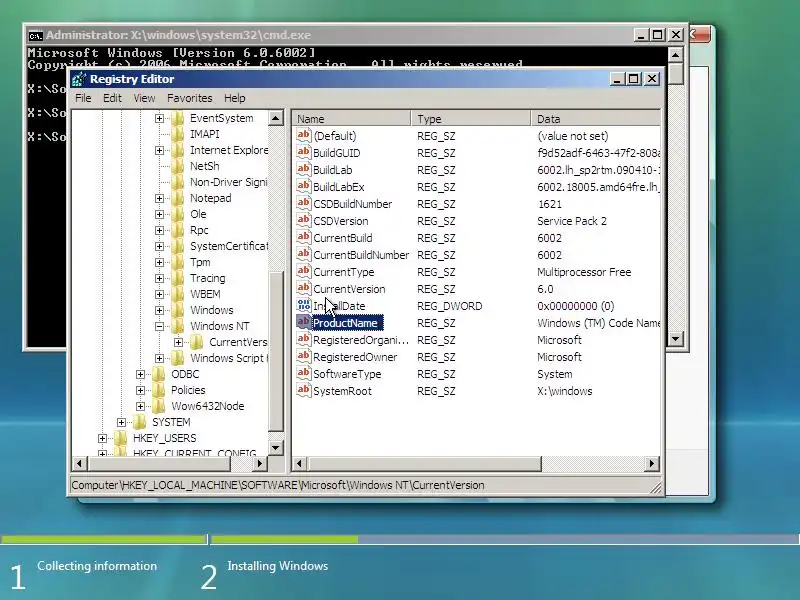Select the ProductName value row

[x=347, y=322]
